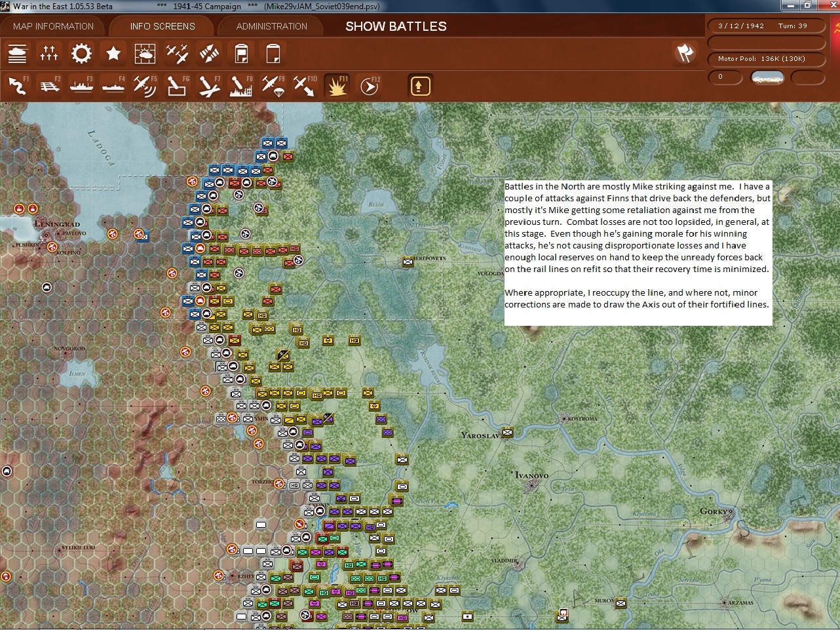The image size is (840, 630).
Task: Select the F3 naval transport ship icon
Action: [x=81, y=86]
